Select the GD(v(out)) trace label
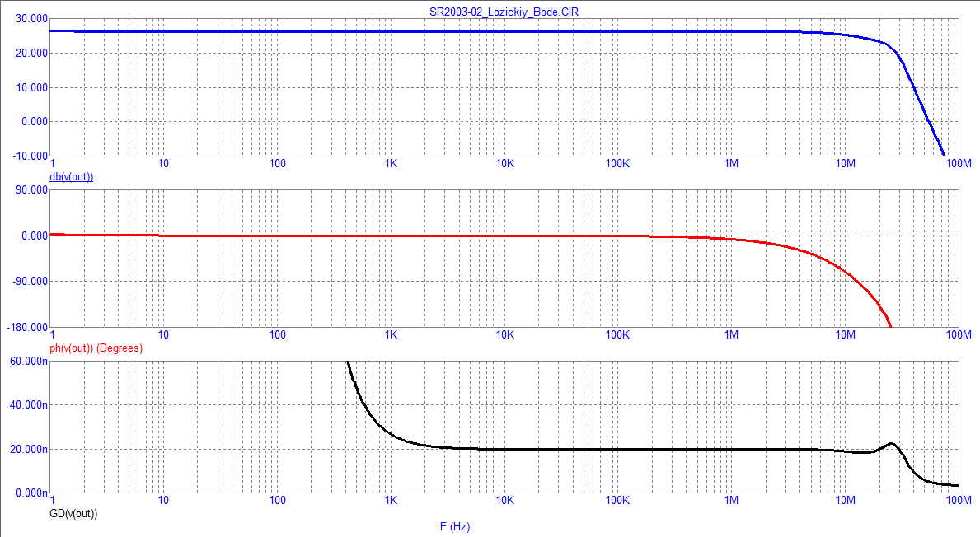The image size is (980, 537). click(73, 514)
